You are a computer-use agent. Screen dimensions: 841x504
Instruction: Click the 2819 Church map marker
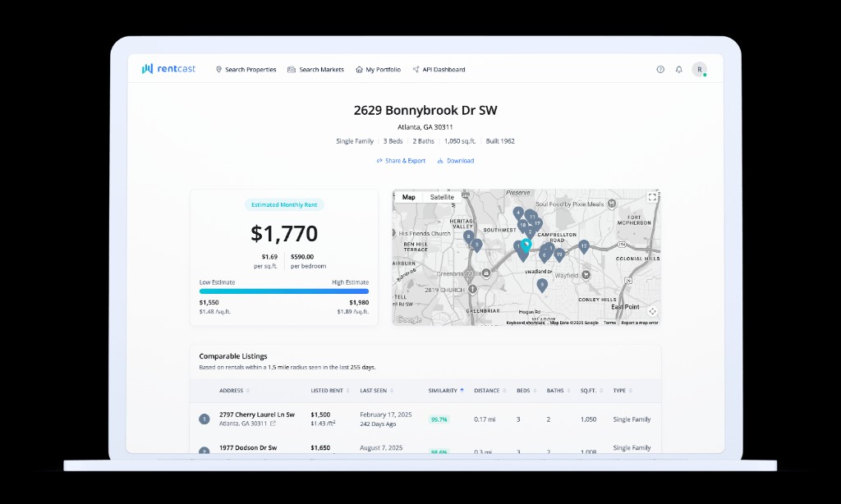click(x=472, y=290)
